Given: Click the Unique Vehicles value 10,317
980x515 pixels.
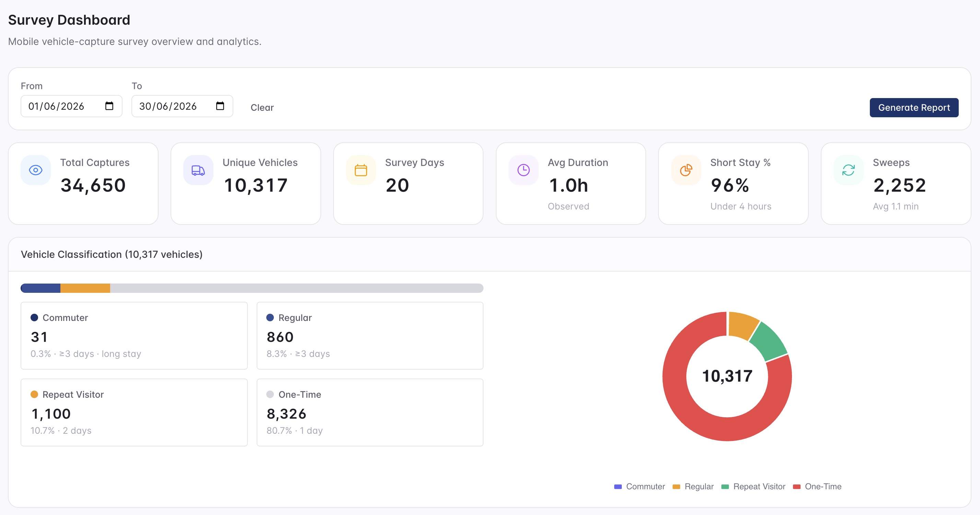Looking at the screenshot, I should (256, 185).
